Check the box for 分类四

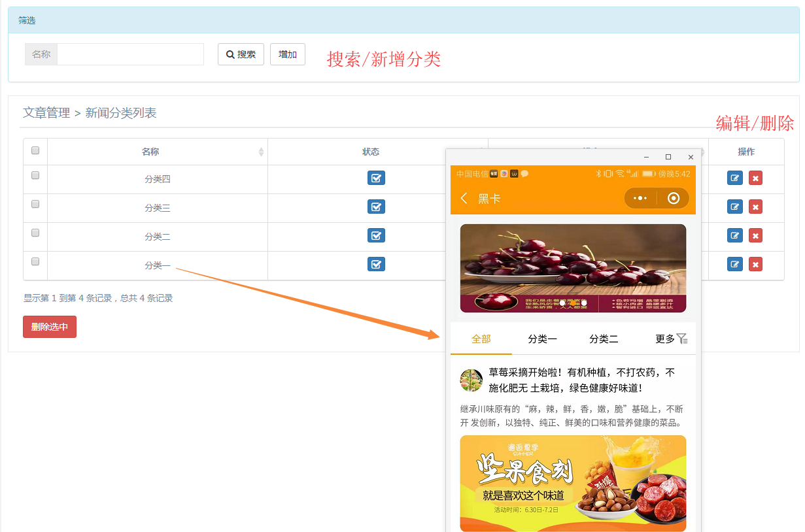click(35, 175)
